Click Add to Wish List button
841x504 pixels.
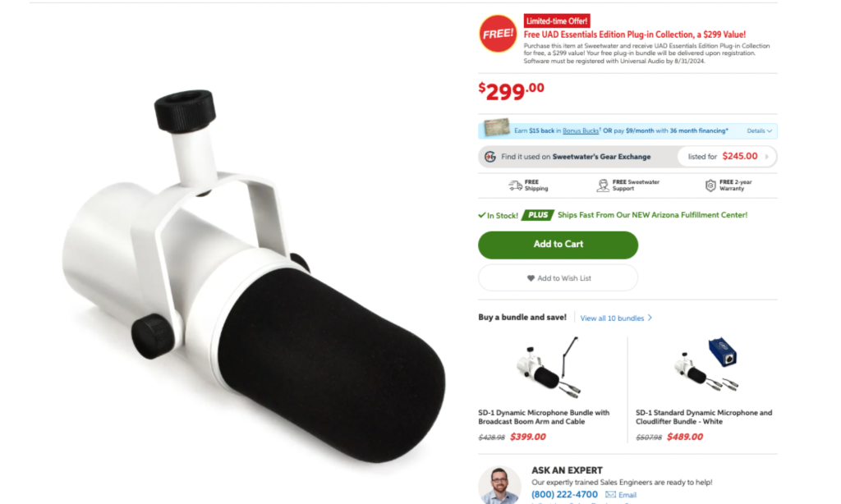pyautogui.click(x=558, y=278)
